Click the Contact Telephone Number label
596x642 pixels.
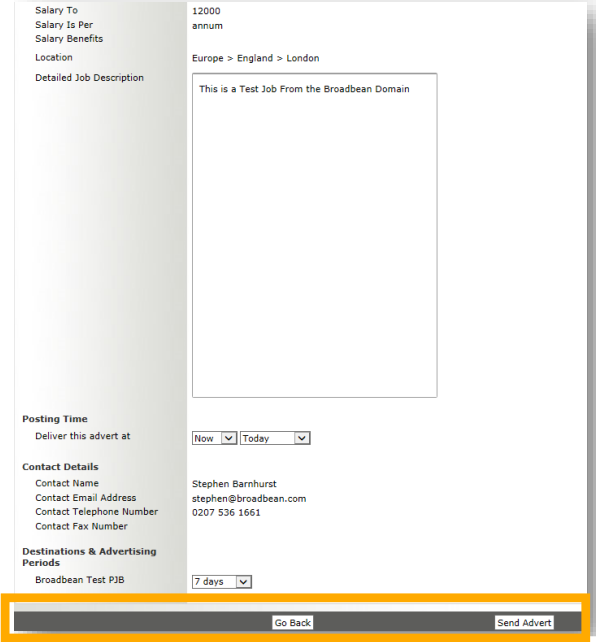[97, 512]
